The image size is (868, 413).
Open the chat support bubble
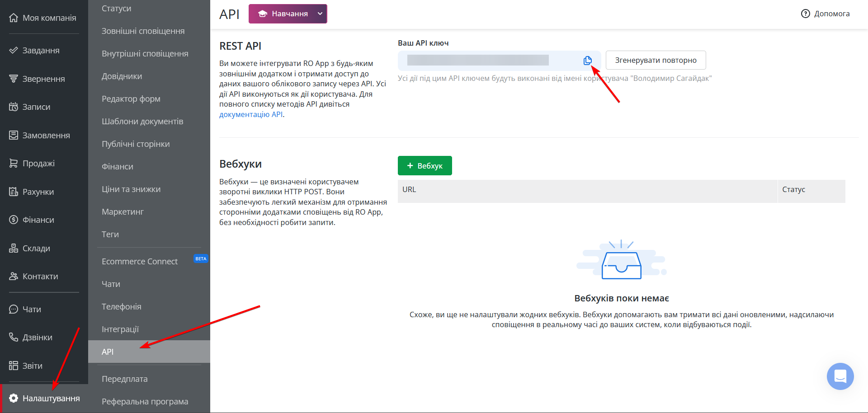pyautogui.click(x=840, y=376)
